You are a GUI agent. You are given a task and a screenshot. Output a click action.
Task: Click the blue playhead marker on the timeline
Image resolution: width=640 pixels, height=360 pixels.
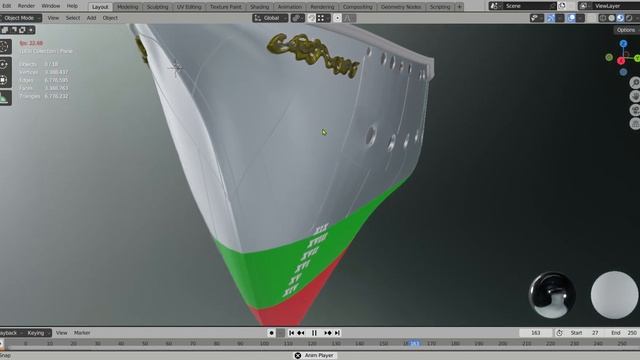pyautogui.click(x=414, y=344)
